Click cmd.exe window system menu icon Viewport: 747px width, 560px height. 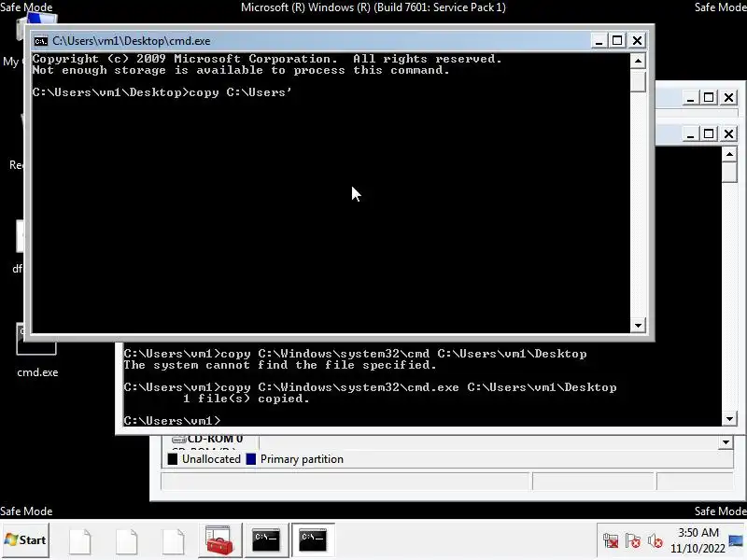(41, 41)
